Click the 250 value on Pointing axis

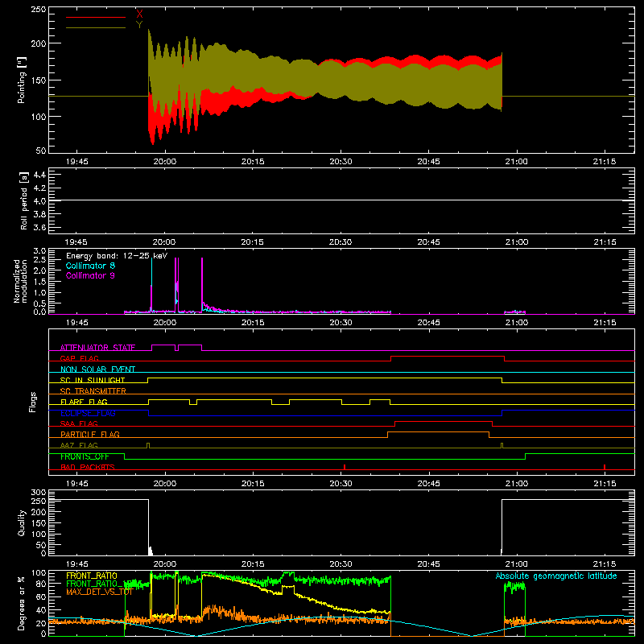click(x=39, y=10)
